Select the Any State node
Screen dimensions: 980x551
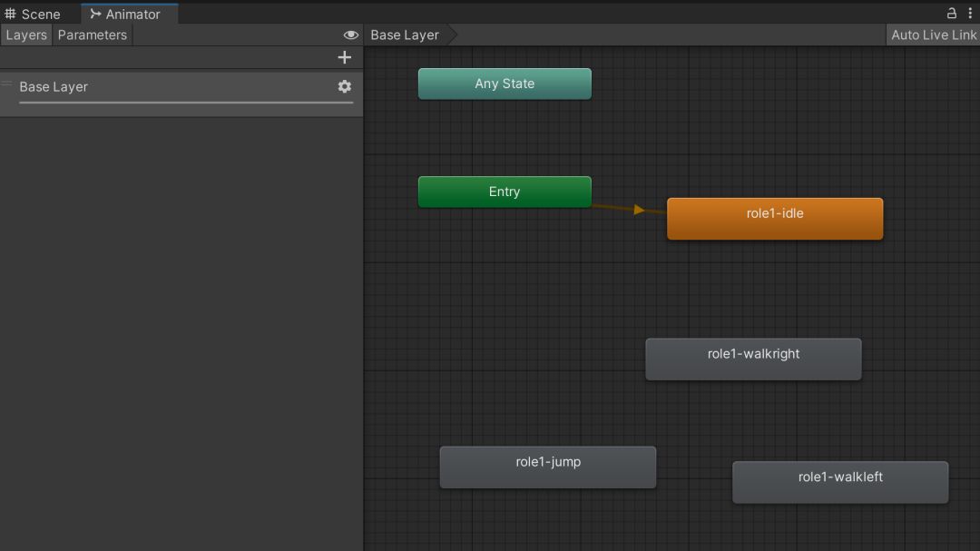coord(505,84)
